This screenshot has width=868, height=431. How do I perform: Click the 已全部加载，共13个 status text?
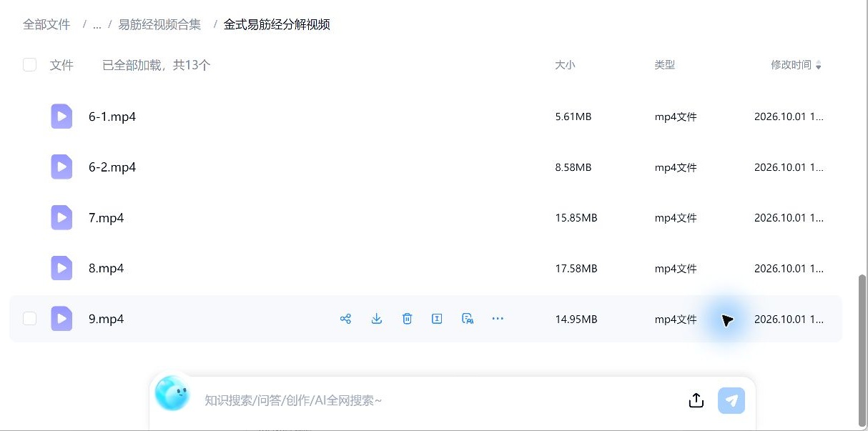[157, 65]
